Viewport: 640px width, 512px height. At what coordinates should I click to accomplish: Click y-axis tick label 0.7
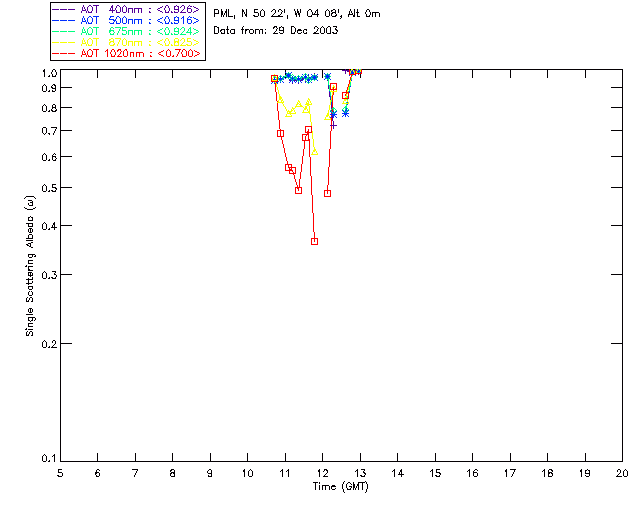point(49,131)
